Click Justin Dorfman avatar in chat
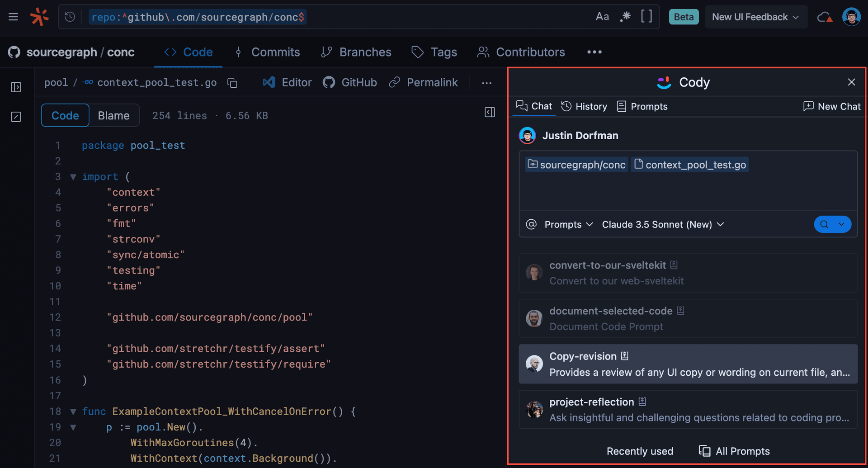The width and height of the screenshot is (868, 468). (527, 135)
